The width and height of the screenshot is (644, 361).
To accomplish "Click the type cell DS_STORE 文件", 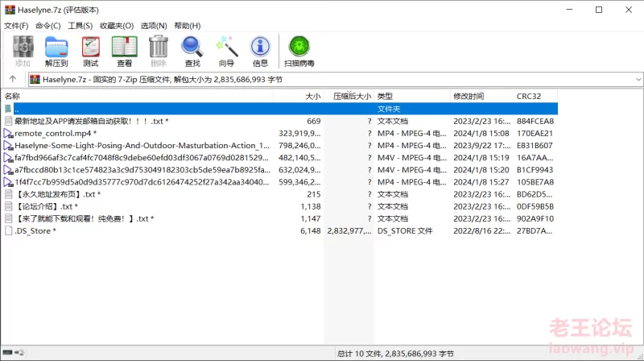I will tap(405, 230).
